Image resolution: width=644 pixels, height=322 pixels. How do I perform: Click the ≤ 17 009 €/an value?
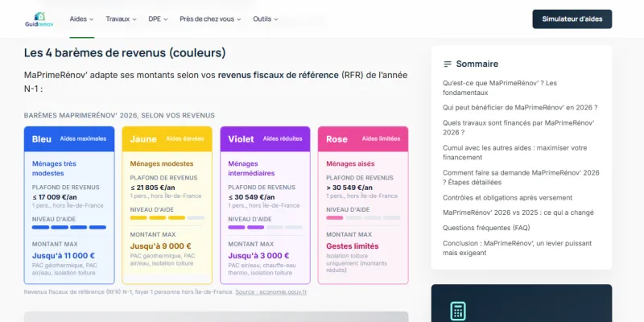point(55,197)
